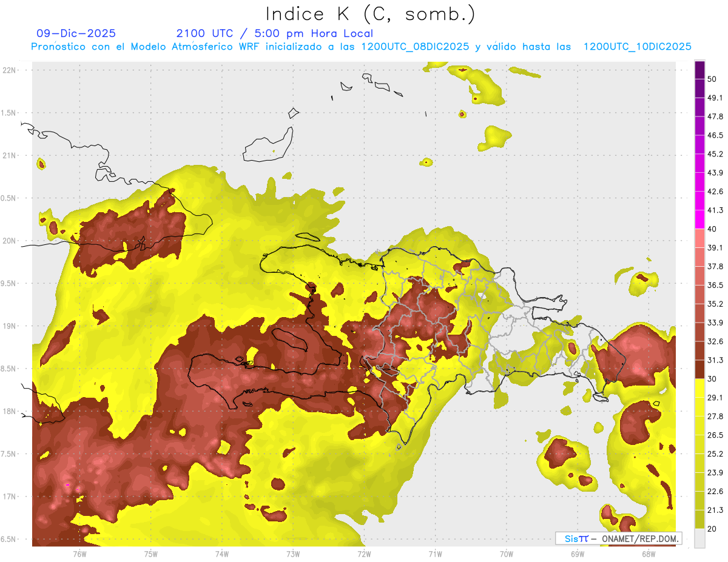Click the "76W" longitude axis label
728x562 pixels.
[79, 554]
